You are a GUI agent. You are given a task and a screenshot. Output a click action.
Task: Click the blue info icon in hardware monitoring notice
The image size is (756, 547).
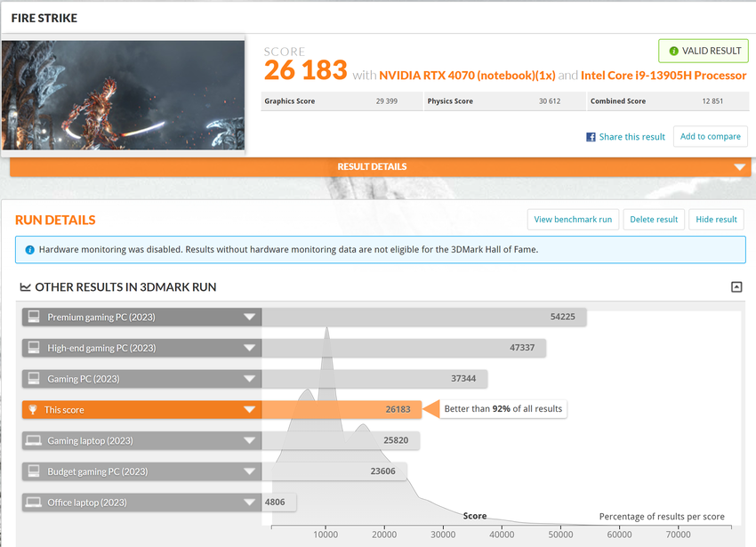(x=28, y=250)
